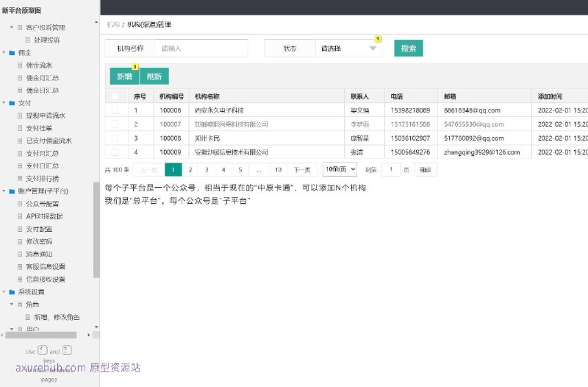Click the pagination ellipsis item
This screenshot has height=387, width=588.
pyautogui.click(x=259, y=170)
